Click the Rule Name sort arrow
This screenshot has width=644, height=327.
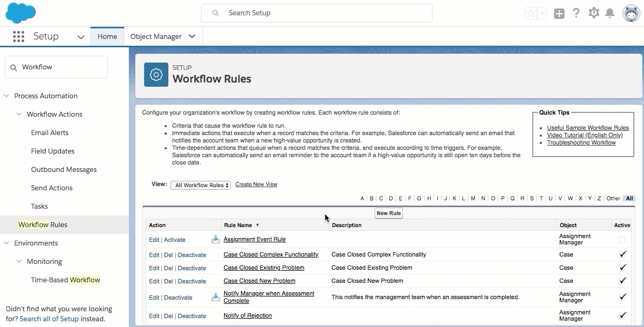[x=257, y=225]
